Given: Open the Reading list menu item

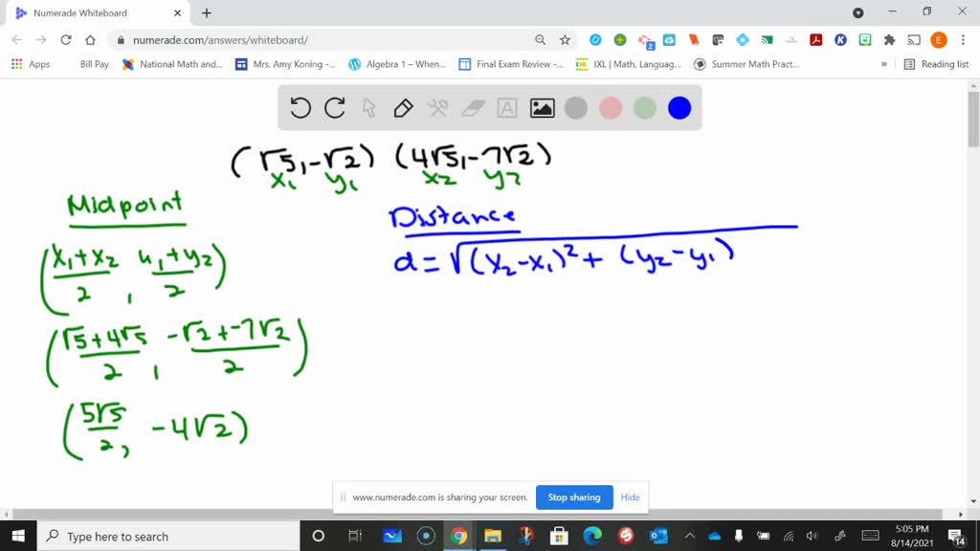Looking at the screenshot, I should click(936, 64).
